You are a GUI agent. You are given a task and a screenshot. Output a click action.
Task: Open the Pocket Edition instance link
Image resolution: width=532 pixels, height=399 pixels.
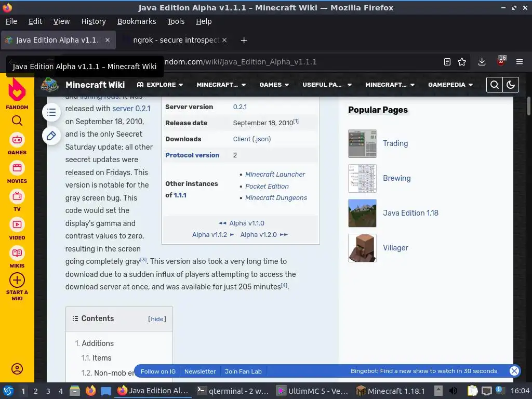(267, 187)
